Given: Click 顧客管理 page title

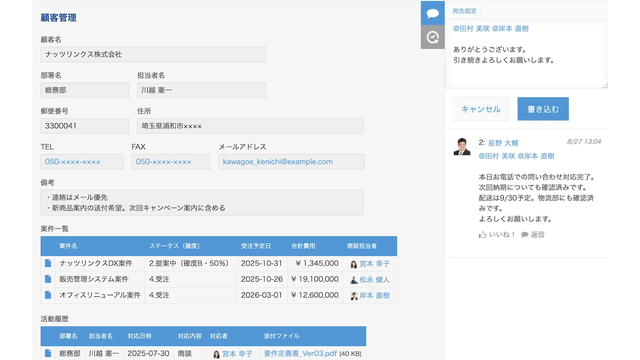Looking at the screenshot, I should (58, 18).
